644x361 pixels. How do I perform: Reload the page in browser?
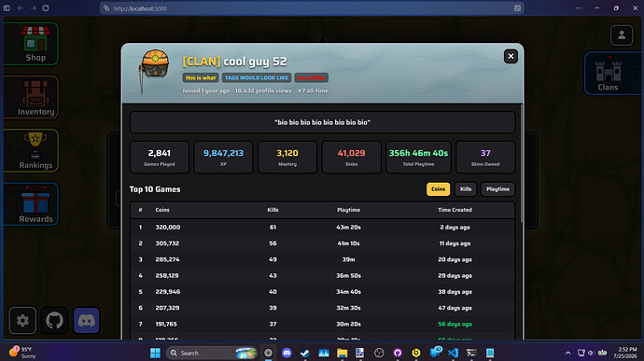tap(46, 8)
